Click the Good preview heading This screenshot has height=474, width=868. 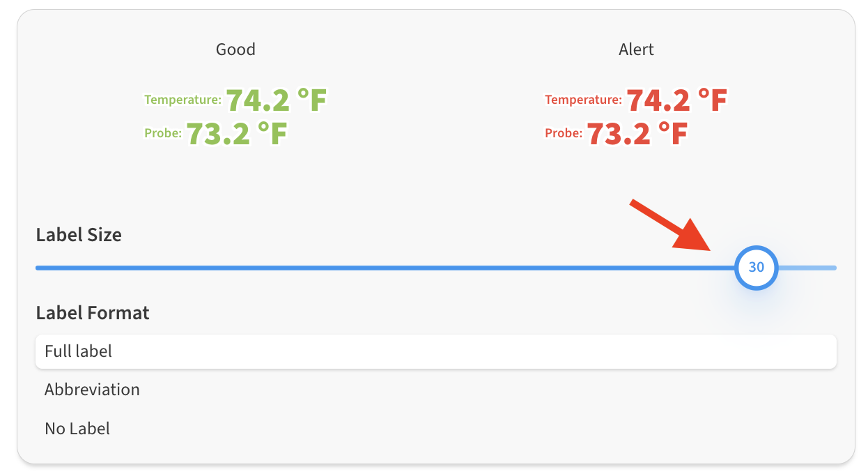[x=235, y=49]
